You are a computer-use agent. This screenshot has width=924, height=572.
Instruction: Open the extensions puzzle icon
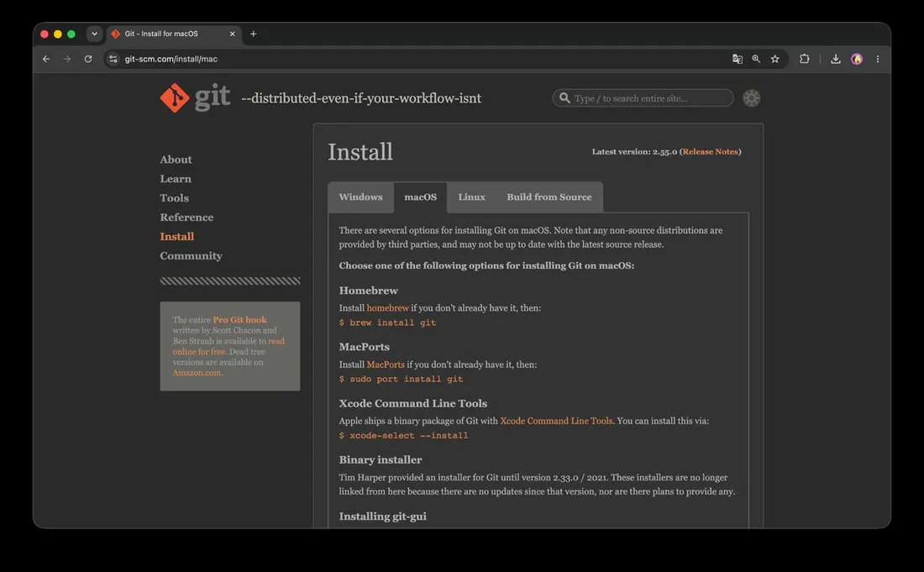[x=805, y=59]
